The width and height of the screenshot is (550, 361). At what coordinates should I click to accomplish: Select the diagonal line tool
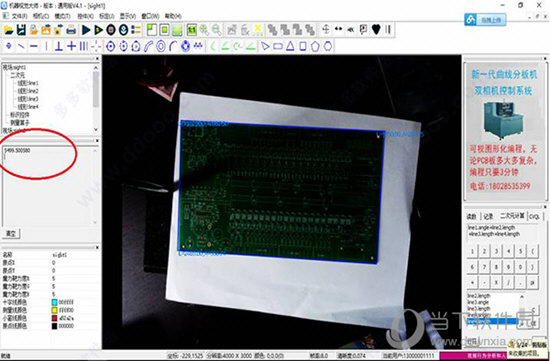21,46
